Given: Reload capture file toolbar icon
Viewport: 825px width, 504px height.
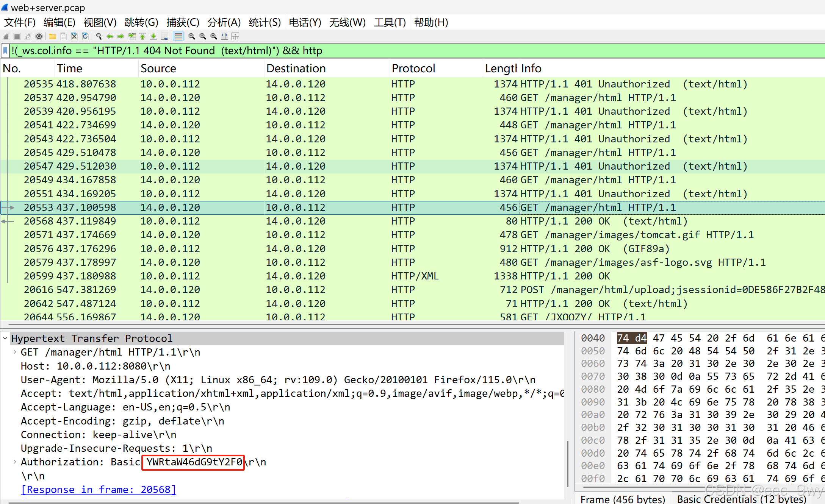Looking at the screenshot, I should [x=85, y=36].
